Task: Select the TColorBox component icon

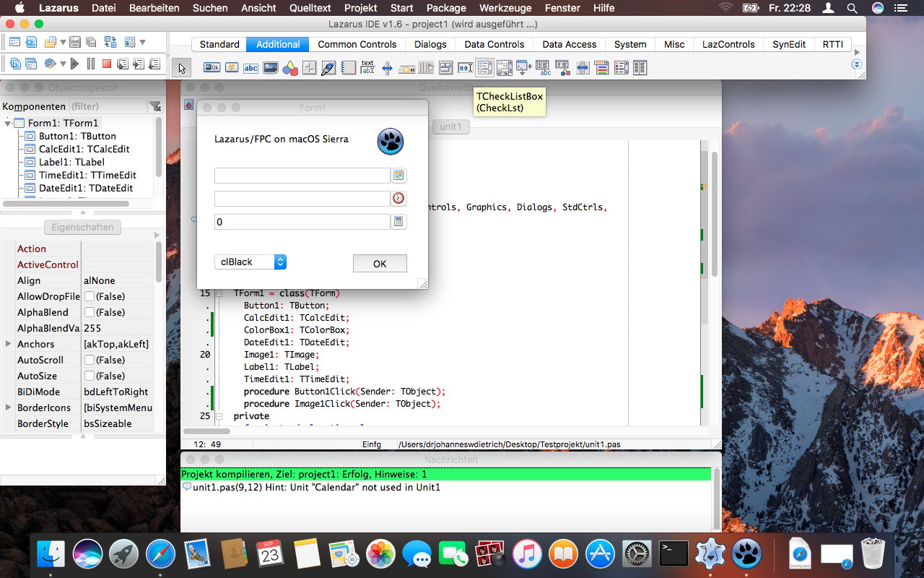Action: coord(601,68)
